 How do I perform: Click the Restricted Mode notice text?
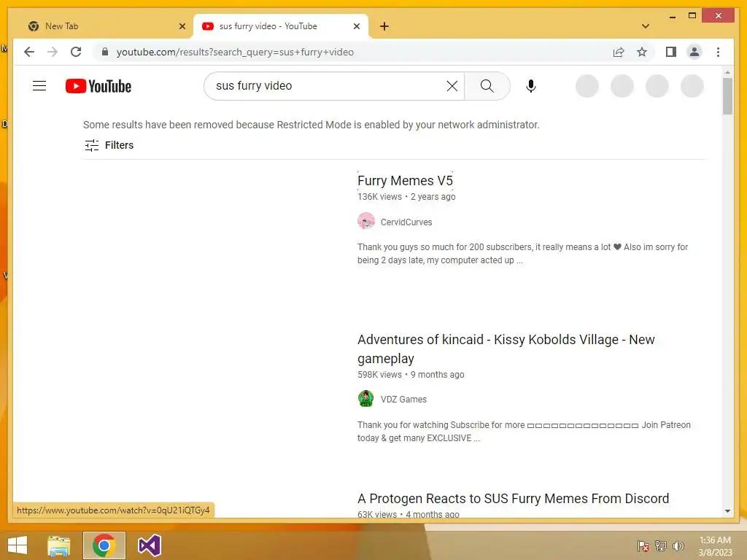pyautogui.click(x=311, y=125)
